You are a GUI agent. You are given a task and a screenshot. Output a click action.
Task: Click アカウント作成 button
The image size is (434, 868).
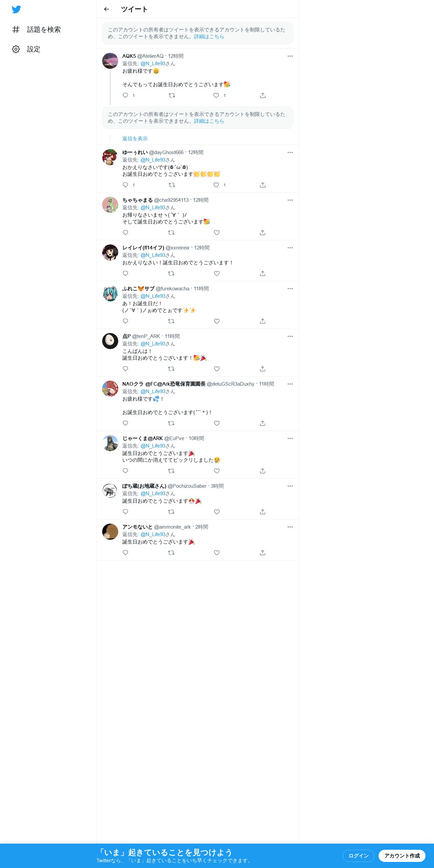click(x=402, y=855)
